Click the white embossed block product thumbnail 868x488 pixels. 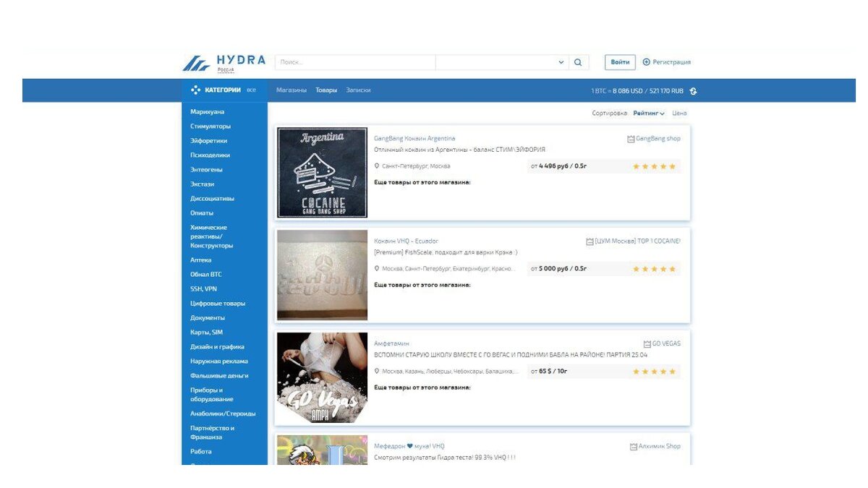click(x=322, y=275)
